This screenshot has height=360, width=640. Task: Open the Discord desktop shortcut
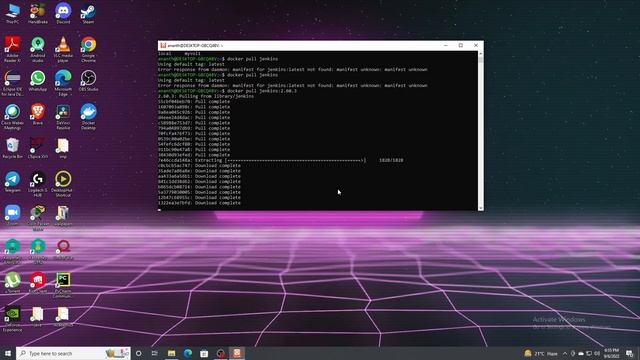(63, 13)
